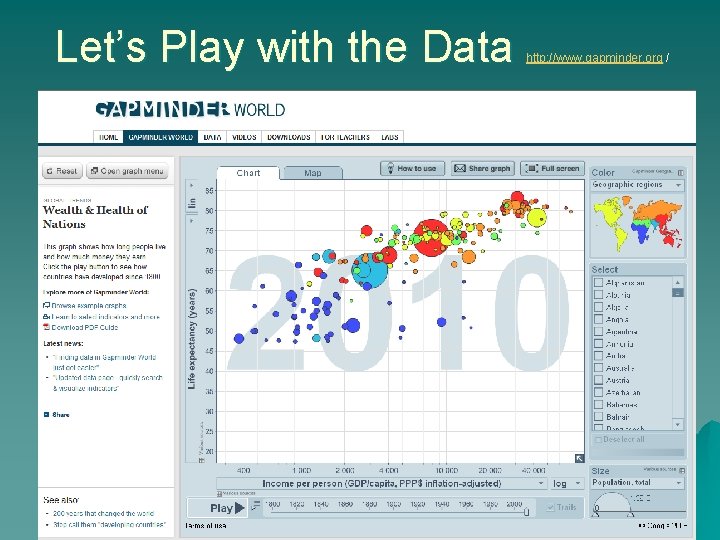Click the chart zoom arrow icon
Image resolution: width=720 pixels, height=540 pixels.
tap(579, 458)
